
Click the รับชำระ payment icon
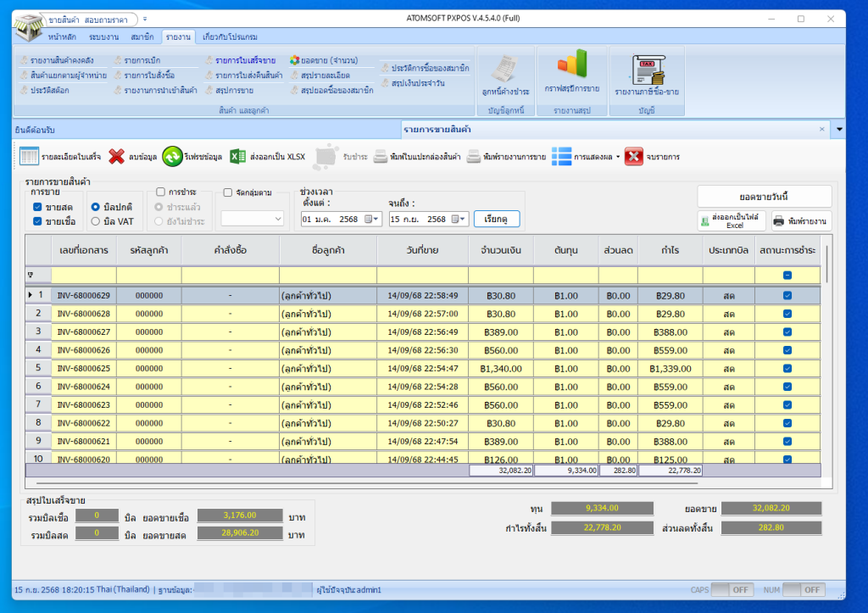click(x=325, y=157)
